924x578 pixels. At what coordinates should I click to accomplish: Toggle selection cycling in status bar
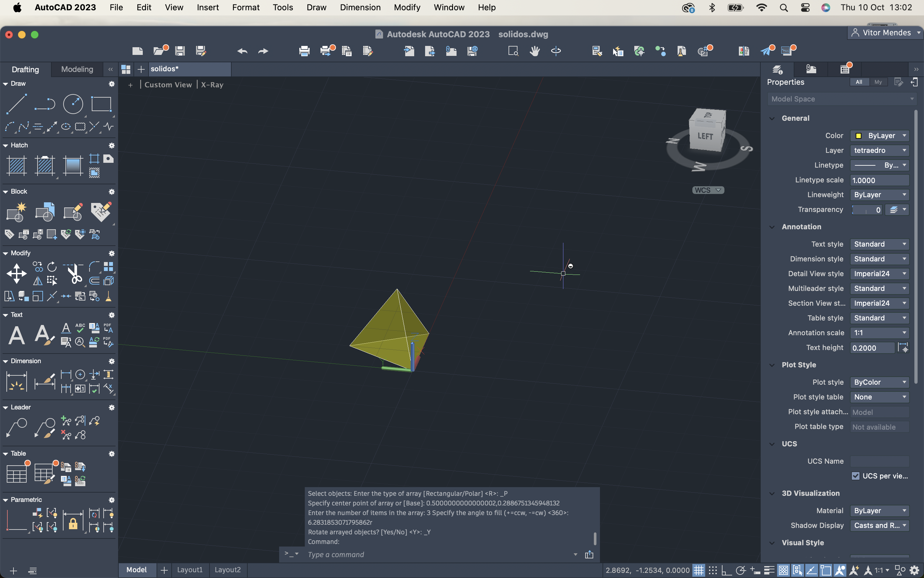tap(797, 570)
